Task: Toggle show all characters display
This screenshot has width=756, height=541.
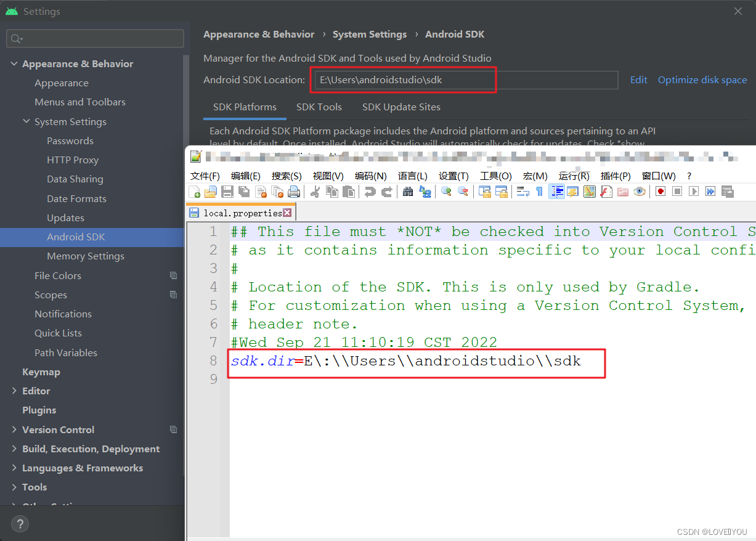Action: pos(539,192)
